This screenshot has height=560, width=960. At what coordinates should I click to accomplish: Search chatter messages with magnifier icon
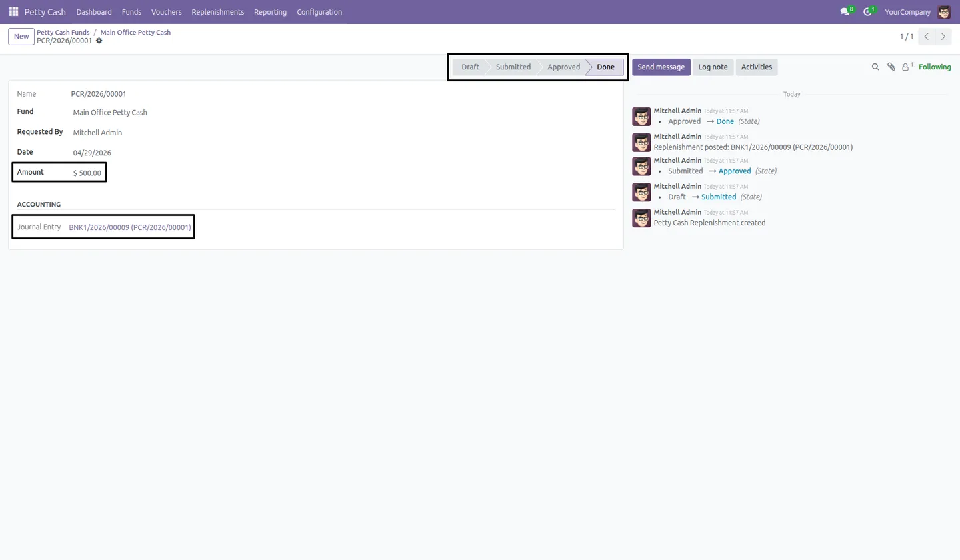(875, 67)
